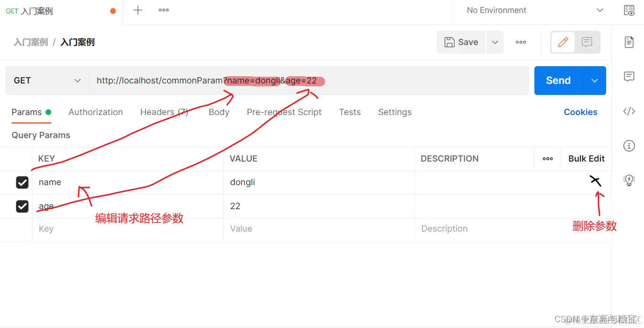Open the Pre-request Script tab
644x328 pixels.
tap(284, 112)
